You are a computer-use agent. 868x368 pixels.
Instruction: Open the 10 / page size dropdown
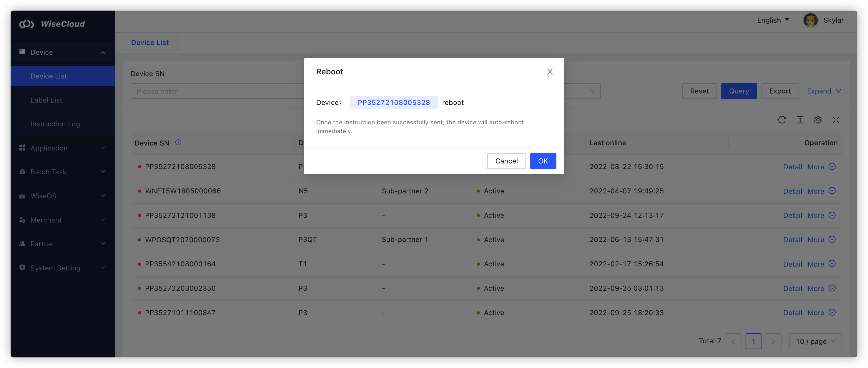tap(815, 342)
